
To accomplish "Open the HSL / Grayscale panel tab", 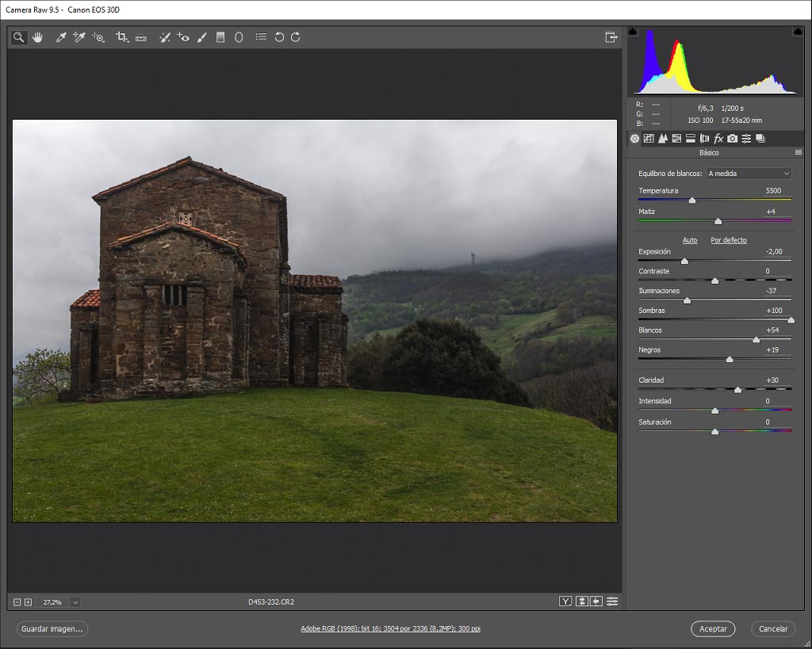I will pyautogui.click(x=676, y=138).
